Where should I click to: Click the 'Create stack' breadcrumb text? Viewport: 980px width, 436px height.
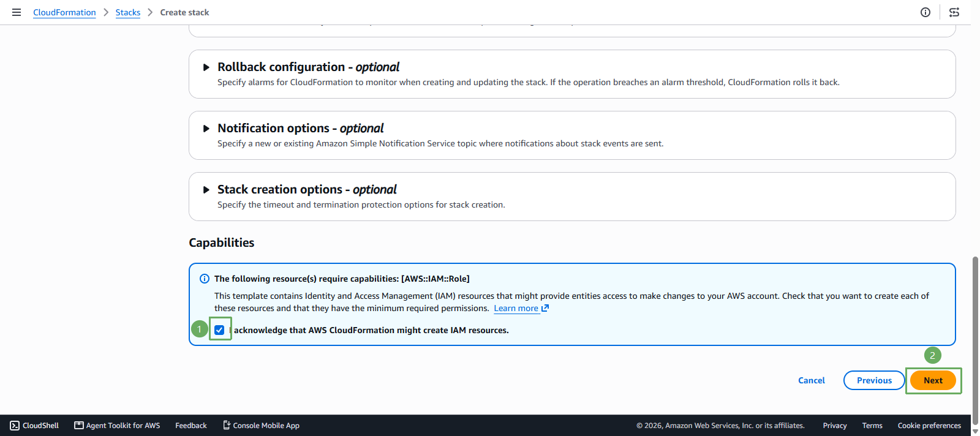pos(184,12)
